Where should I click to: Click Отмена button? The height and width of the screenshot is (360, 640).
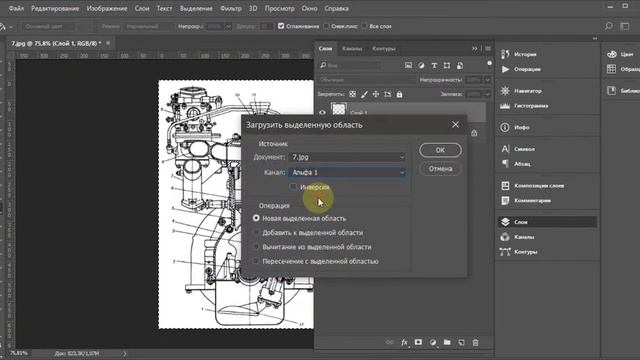click(x=440, y=169)
